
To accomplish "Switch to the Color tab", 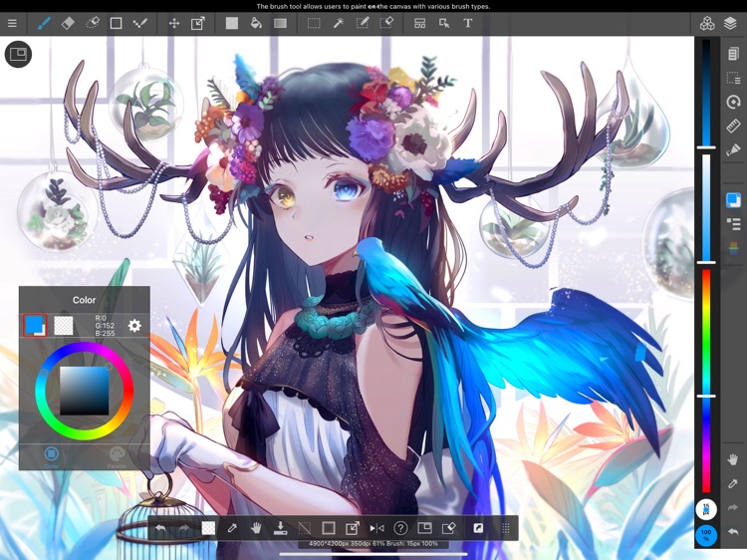I will (x=52, y=457).
